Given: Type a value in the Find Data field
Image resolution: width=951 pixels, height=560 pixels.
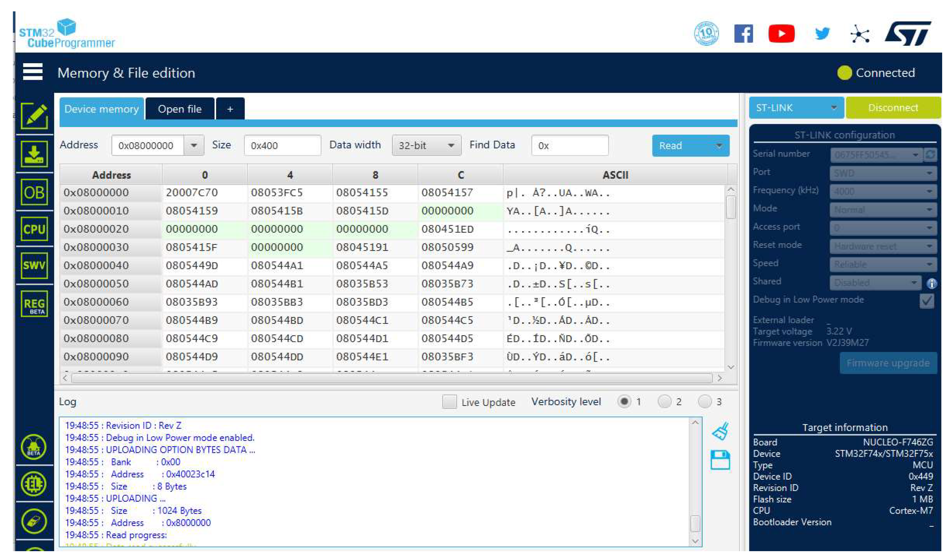Looking at the screenshot, I should [570, 146].
